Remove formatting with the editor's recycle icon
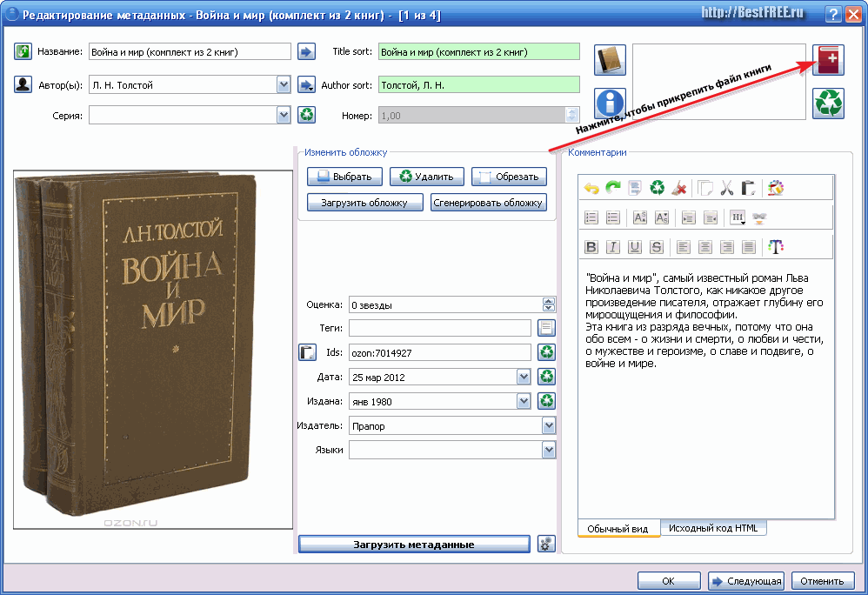The height and width of the screenshot is (595, 868). (658, 188)
